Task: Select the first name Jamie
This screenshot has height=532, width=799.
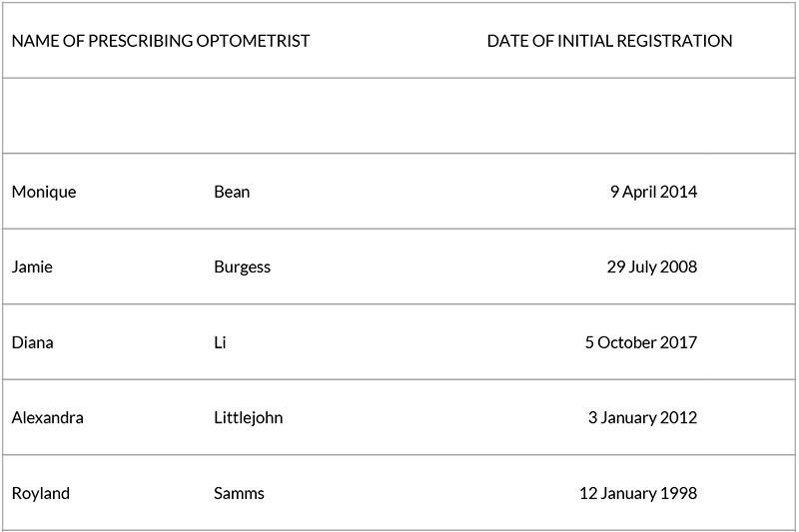Action: [32, 267]
